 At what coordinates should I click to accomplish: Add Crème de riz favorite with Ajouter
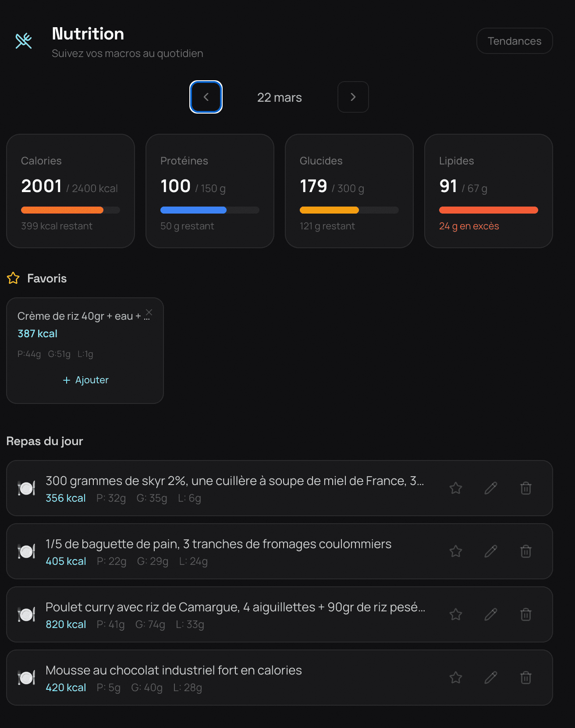point(85,380)
